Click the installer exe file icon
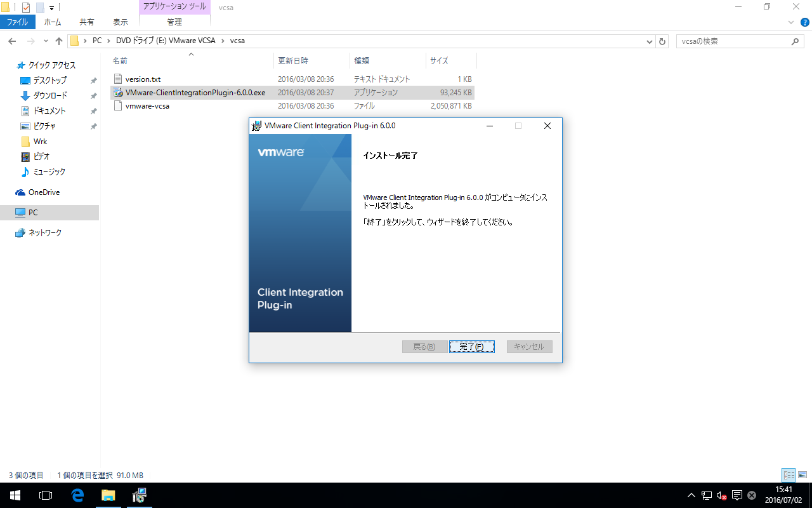Viewport: 812px width, 508px height. [118, 93]
